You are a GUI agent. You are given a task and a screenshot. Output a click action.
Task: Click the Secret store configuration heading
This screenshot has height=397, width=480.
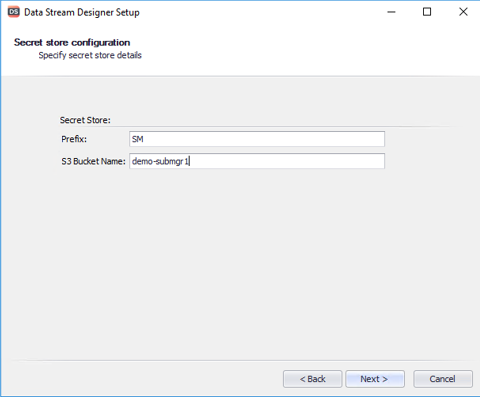click(72, 42)
